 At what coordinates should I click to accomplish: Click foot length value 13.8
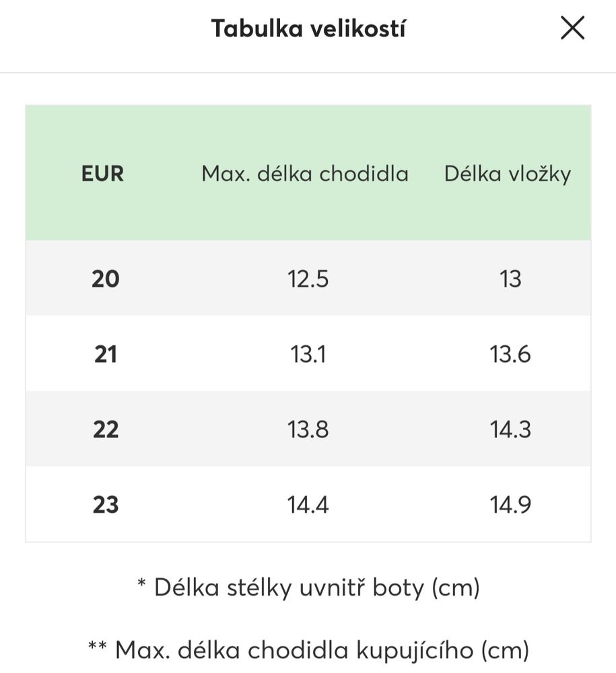pos(308,429)
